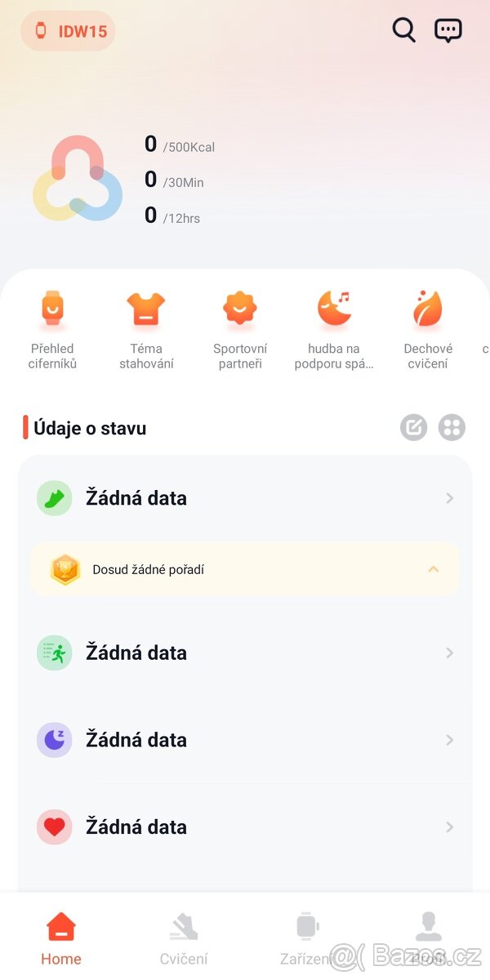This screenshot has height=980, width=490.
Task: Open Dechové cvičení leaf icon
Action: point(427,309)
